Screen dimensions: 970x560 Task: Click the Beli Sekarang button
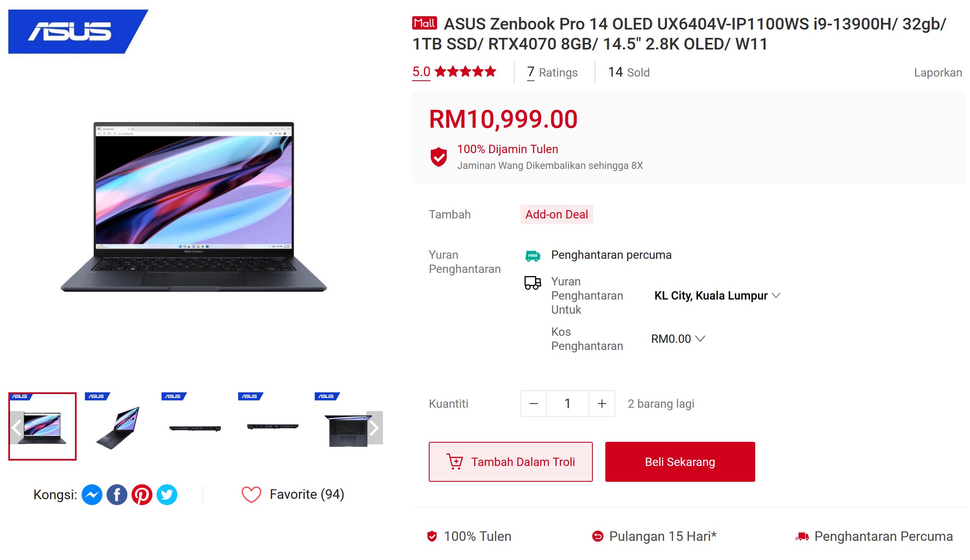coord(680,462)
